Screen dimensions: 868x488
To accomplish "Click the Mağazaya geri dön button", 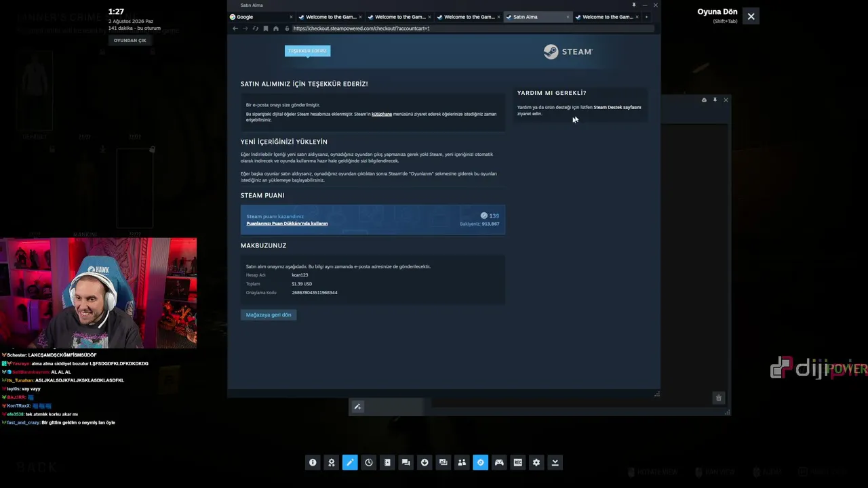I will [269, 314].
